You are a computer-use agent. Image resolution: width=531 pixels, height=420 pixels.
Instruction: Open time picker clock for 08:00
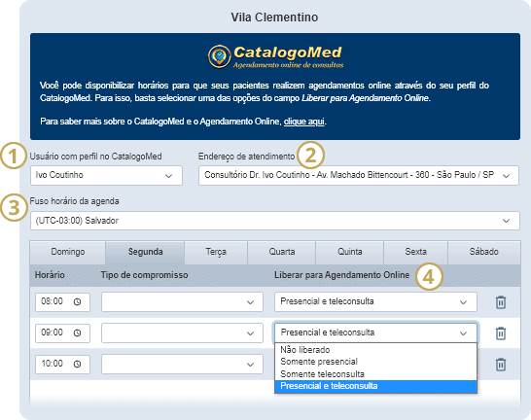pos(77,302)
